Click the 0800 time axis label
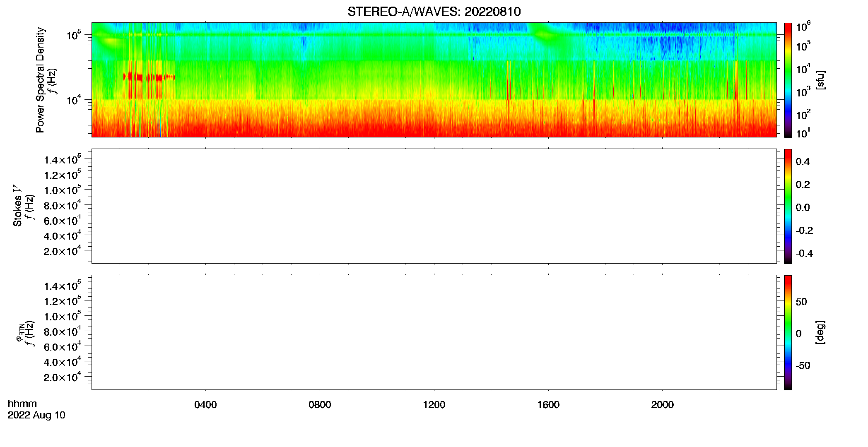This screenshot has height=447, width=868. [320, 405]
